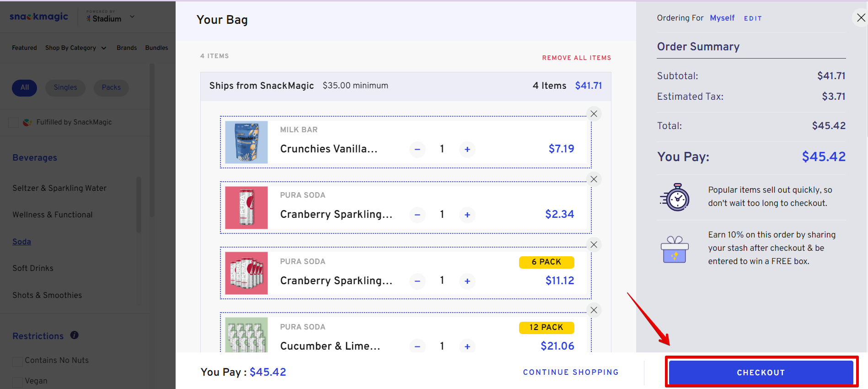Click the Myself recipient link
Screen dimensions: 868x389
(722, 18)
